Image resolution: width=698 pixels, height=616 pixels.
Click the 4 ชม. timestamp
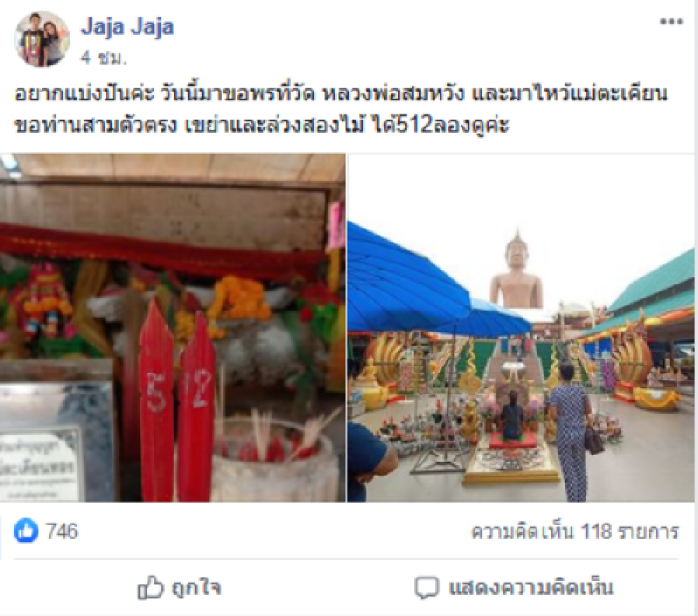click(104, 58)
